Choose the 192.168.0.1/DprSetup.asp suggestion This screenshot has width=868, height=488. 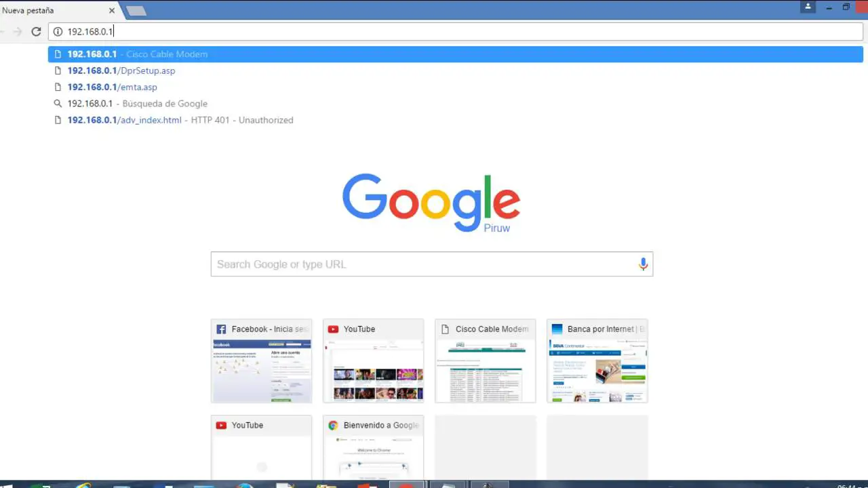456,70
